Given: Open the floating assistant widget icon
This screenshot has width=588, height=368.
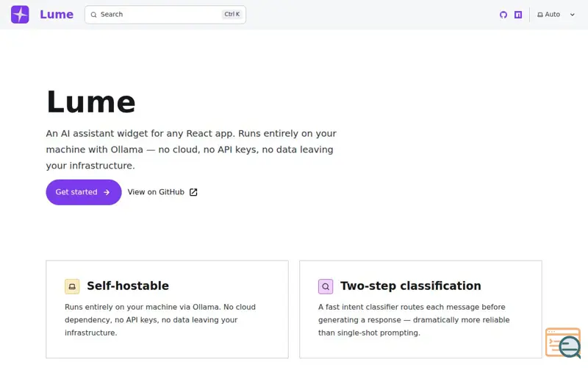Looking at the screenshot, I should [x=563, y=343].
